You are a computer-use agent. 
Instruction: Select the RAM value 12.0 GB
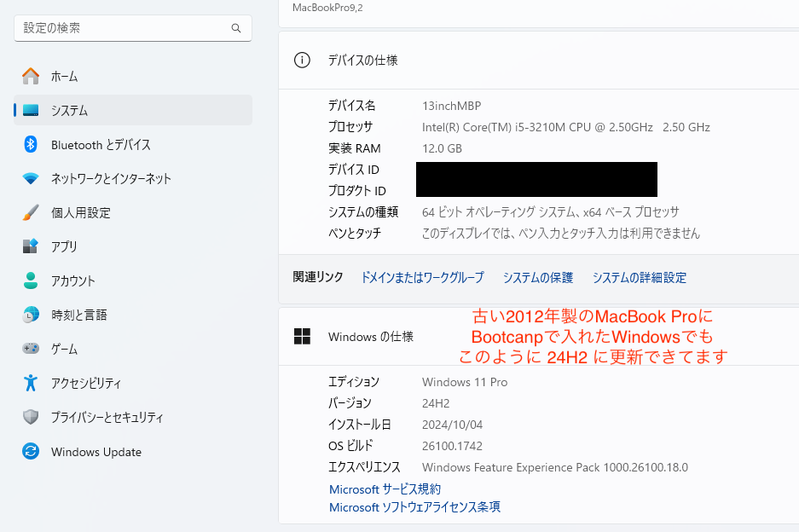[x=442, y=149]
